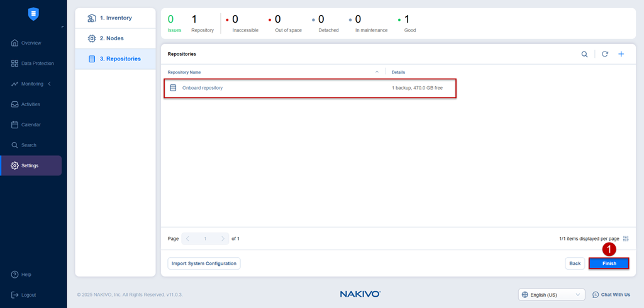Open the English (US) language dropdown
644x308 pixels.
tap(552, 295)
